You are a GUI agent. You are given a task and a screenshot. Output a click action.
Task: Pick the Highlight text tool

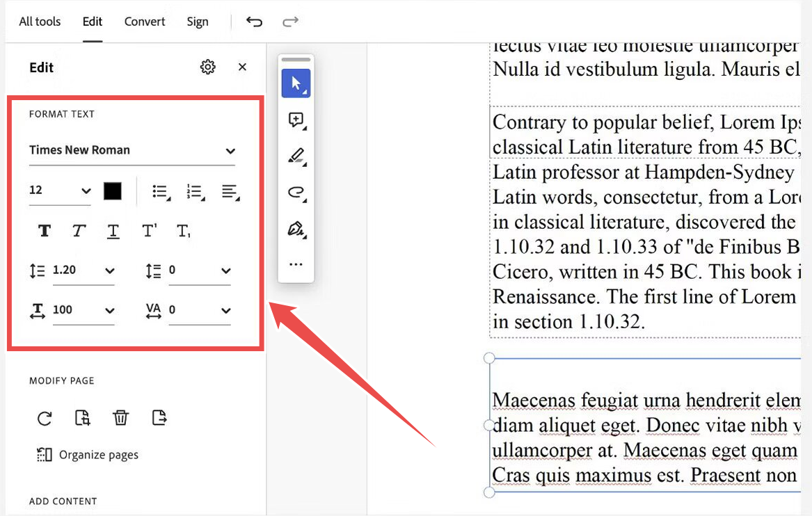(296, 155)
